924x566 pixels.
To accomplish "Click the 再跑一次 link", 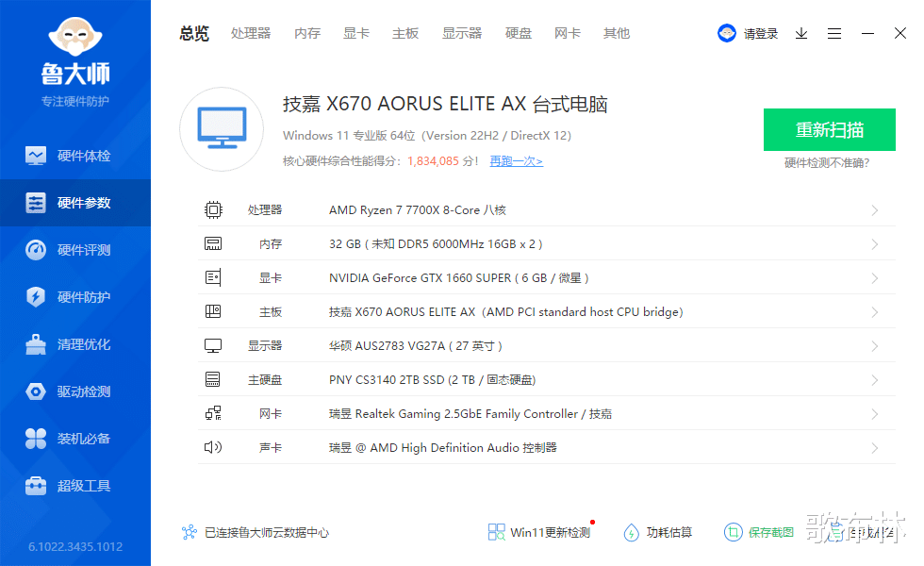I will tap(517, 161).
